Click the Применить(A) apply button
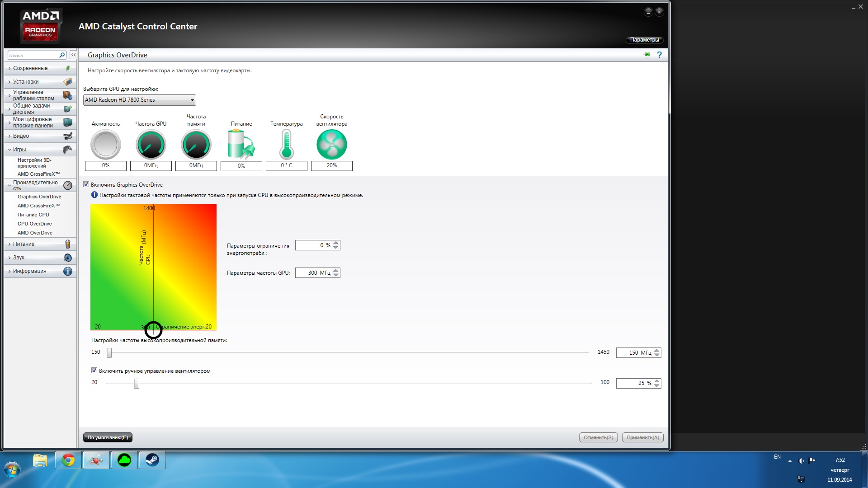868x488 pixels. coord(642,437)
